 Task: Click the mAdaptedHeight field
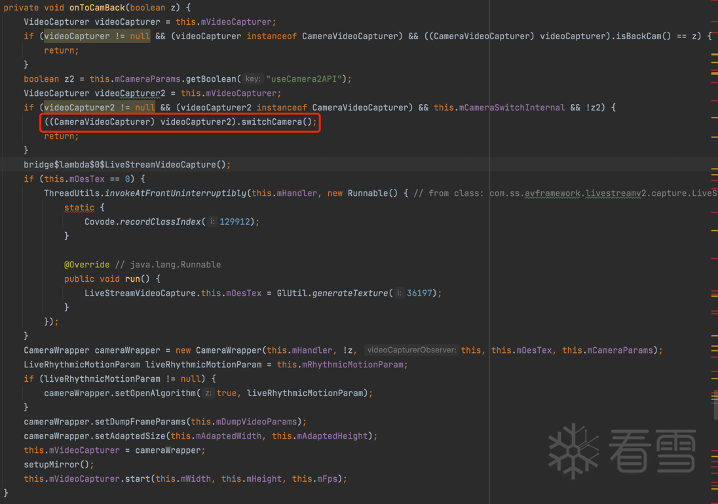point(332,436)
